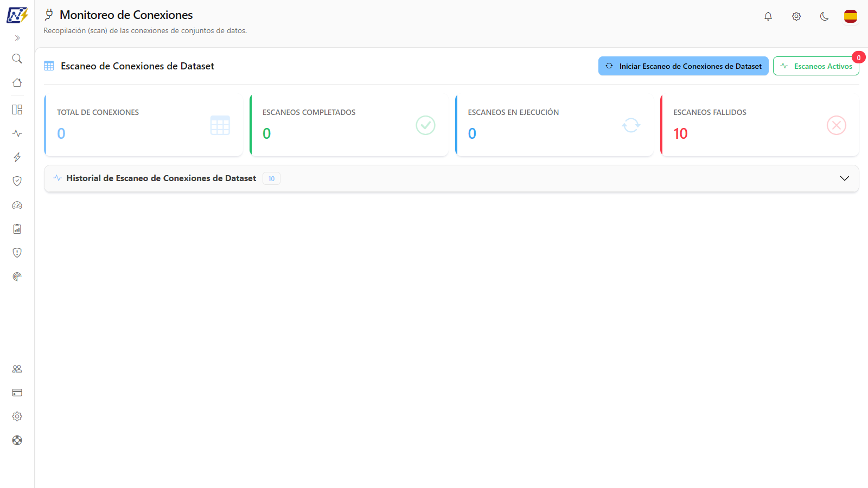Go to Home via the sidebar house icon
The height and width of the screenshot is (488, 868).
pos(17,82)
